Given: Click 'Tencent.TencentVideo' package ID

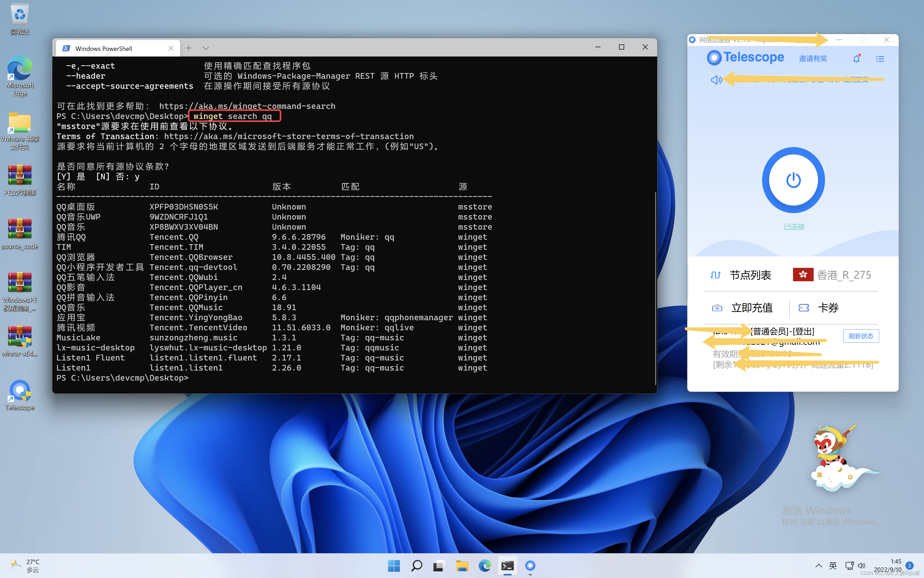Looking at the screenshot, I should click(198, 328).
